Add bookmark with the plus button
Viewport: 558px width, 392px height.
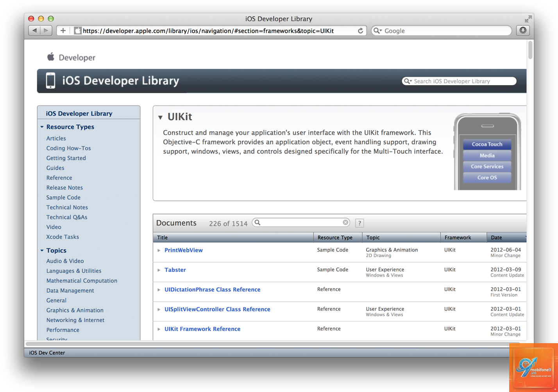[63, 30]
